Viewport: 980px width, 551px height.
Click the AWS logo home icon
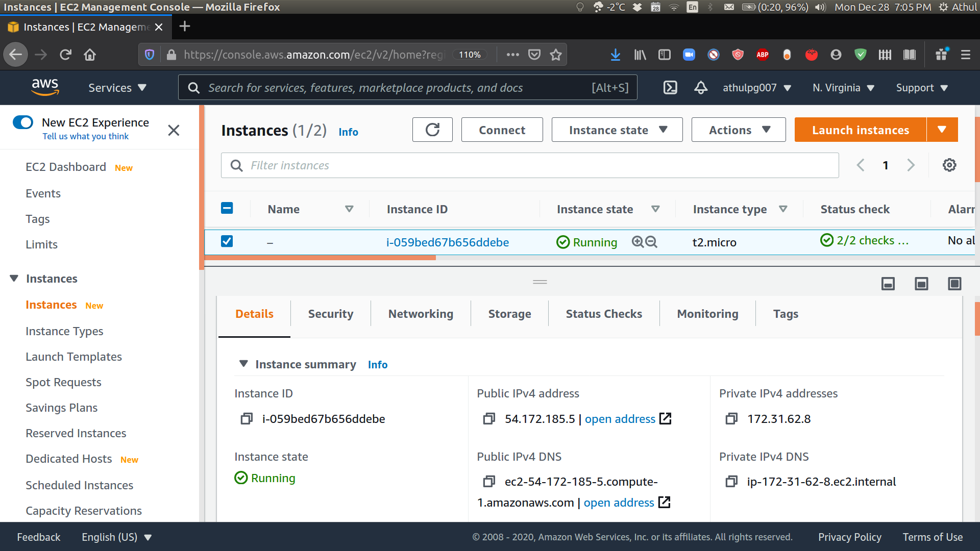45,87
